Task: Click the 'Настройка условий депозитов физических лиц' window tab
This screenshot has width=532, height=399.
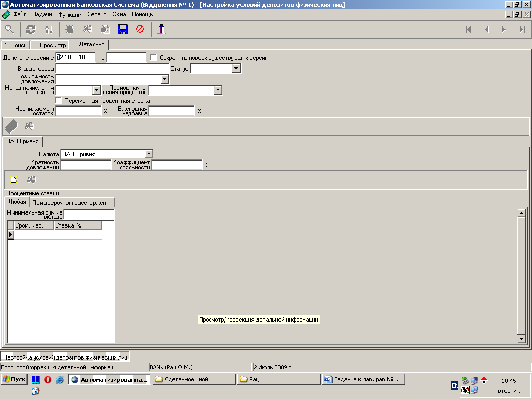Action: pyautogui.click(x=65, y=357)
